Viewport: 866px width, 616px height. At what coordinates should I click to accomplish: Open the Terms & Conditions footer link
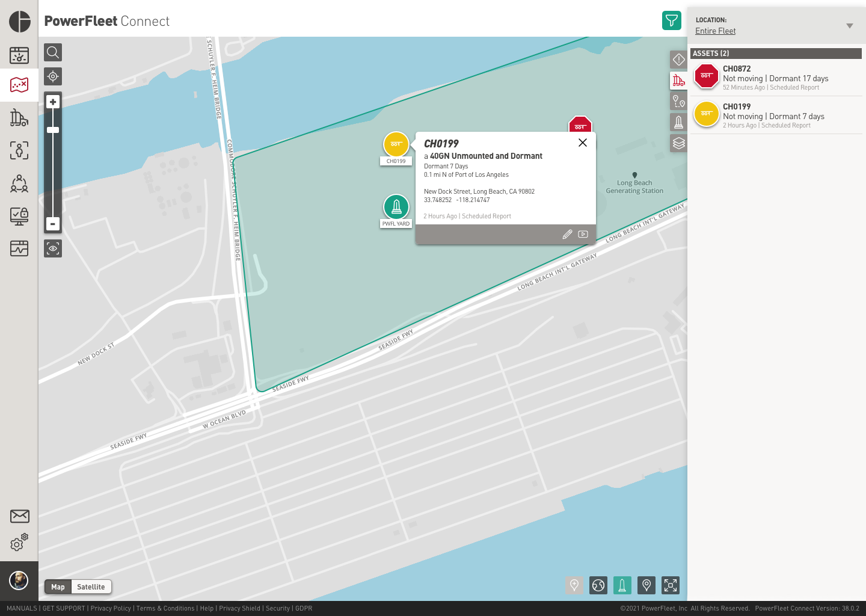[x=165, y=609]
